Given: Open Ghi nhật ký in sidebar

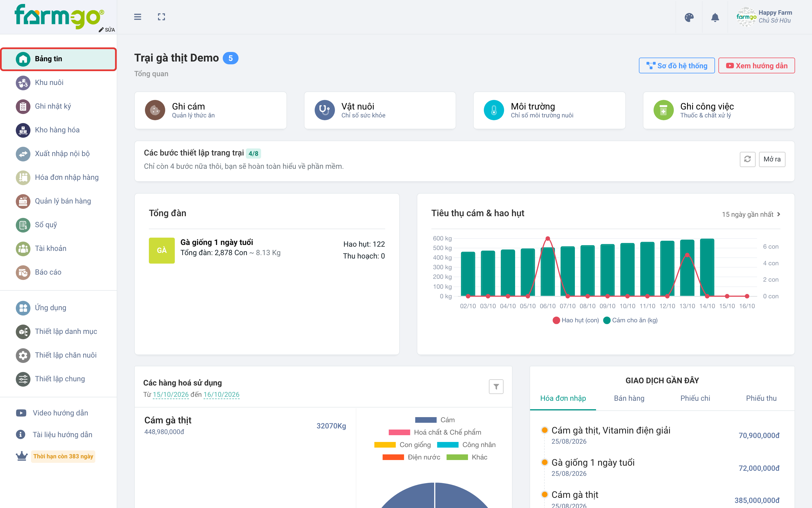Looking at the screenshot, I should point(58,106).
